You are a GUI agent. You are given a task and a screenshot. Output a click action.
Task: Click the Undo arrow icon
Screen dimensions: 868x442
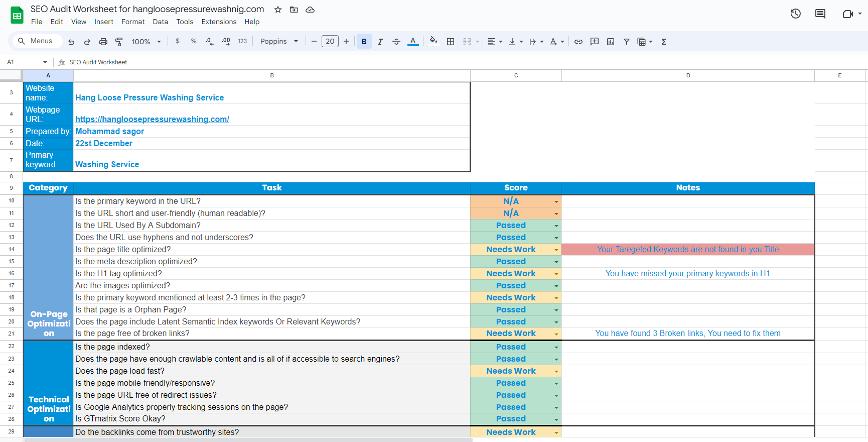71,42
